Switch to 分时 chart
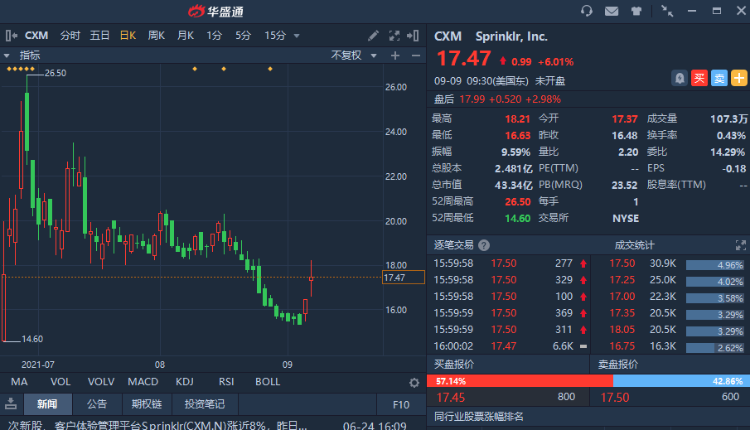This screenshot has height=430, width=750. [x=70, y=35]
